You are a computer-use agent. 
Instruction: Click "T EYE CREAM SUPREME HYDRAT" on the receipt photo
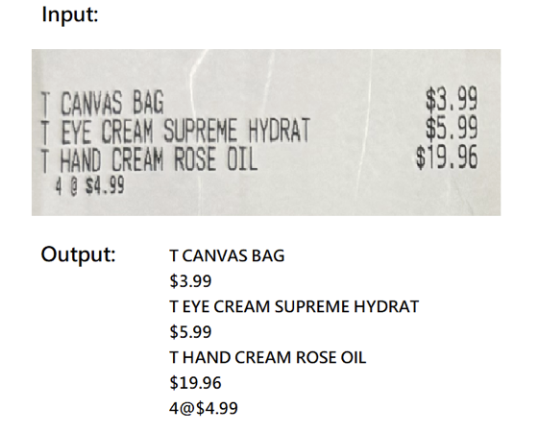point(176,131)
